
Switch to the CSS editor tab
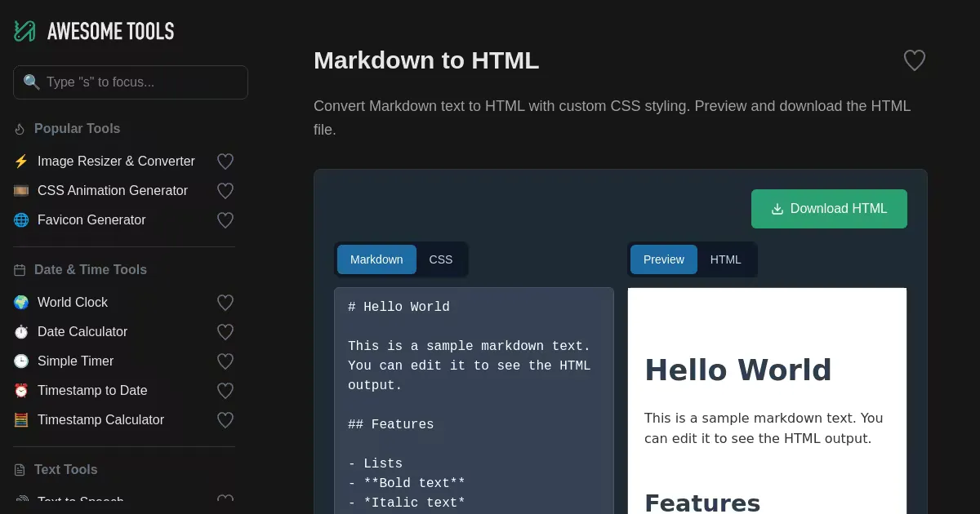440,259
